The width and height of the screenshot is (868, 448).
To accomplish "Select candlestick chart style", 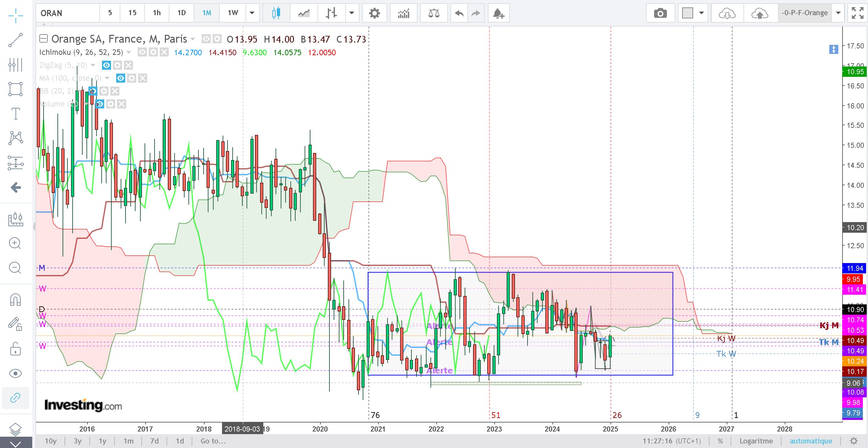I will [276, 13].
